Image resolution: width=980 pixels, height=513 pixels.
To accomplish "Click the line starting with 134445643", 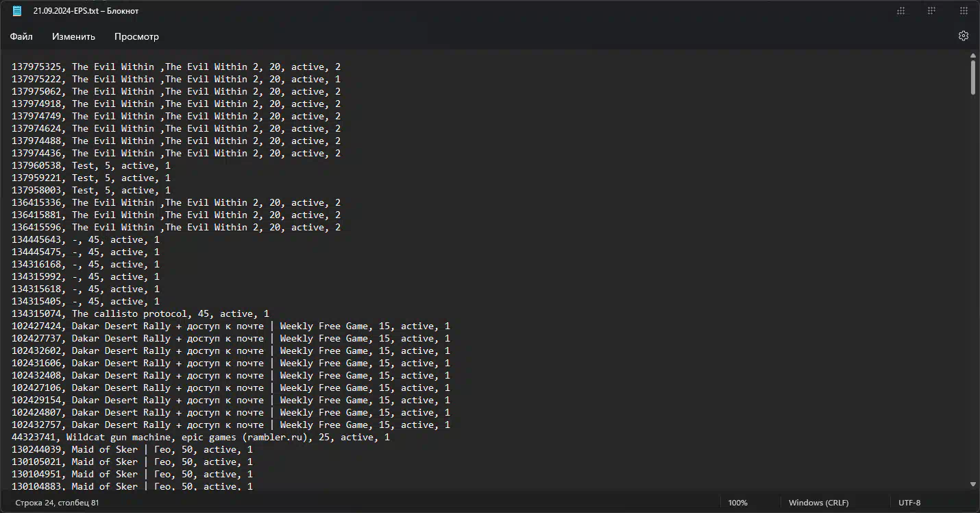I will tap(86, 239).
